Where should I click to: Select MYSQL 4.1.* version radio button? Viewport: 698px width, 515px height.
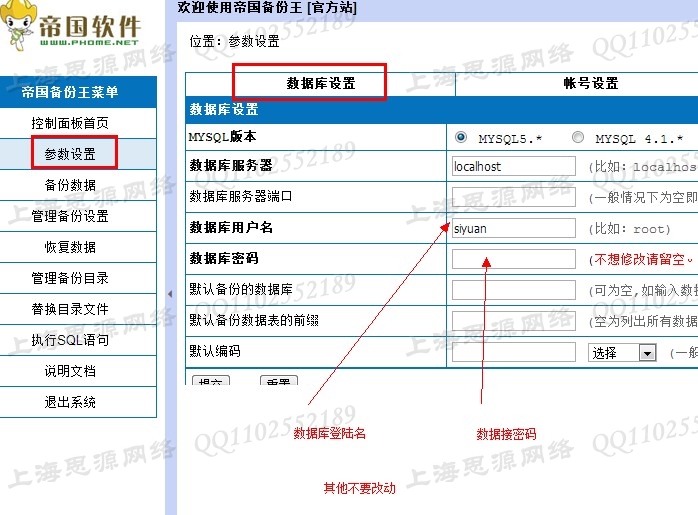pyautogui.click(x=578, y=137)
